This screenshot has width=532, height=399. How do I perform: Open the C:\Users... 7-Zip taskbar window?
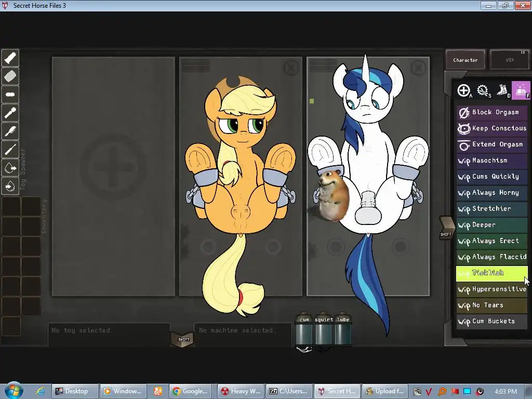[289, 391]
